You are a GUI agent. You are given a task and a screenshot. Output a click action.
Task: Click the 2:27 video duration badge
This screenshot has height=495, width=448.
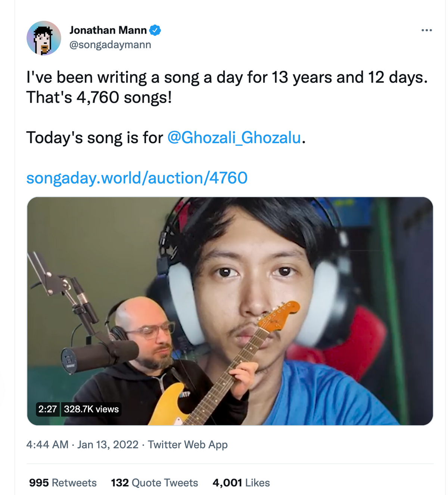[x=47, y=409]
